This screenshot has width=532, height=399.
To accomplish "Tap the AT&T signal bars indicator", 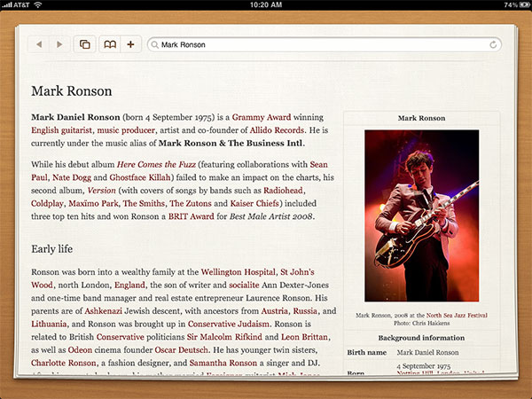I will tap(16, 4).
